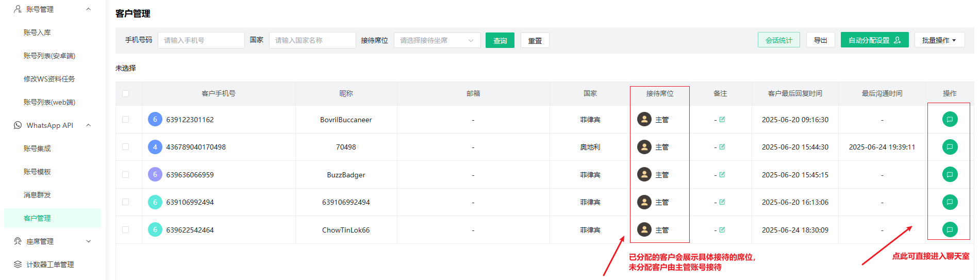
Task: Open 账号列表(安卓端) menu item
Action: [49, 56]
